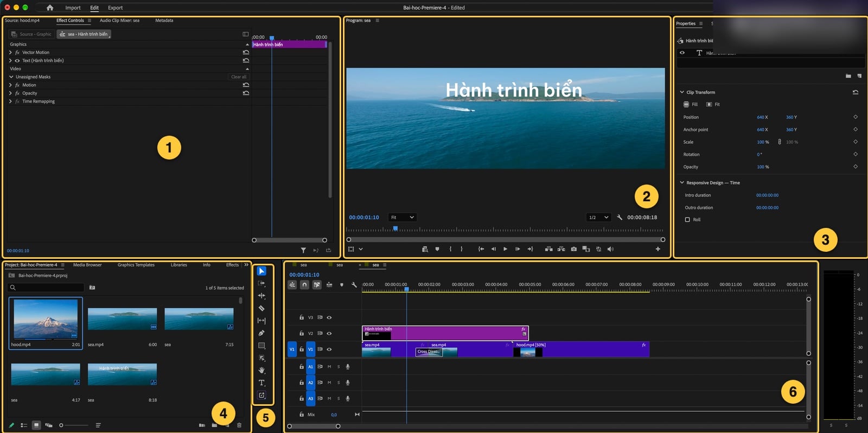The height and width of the screenshot is (433, 868).
Task: Click the Fill button in Clip Transform
Action: [691, 104]
